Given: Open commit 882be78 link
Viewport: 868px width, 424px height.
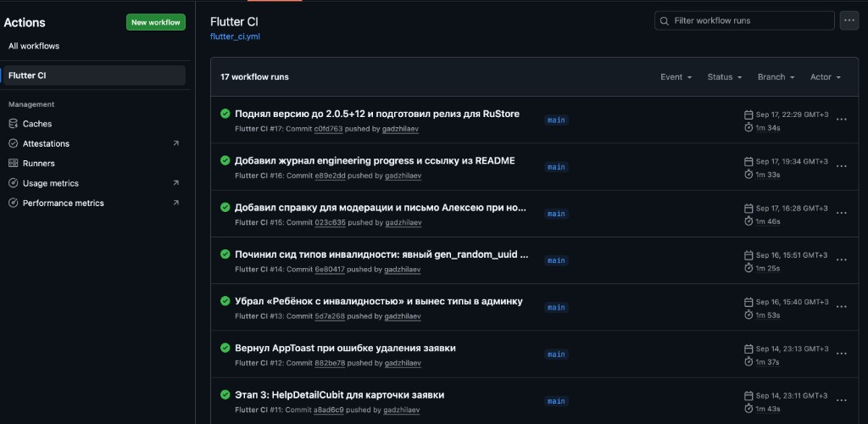Looking at the screenshot, I should pos(330,363).
